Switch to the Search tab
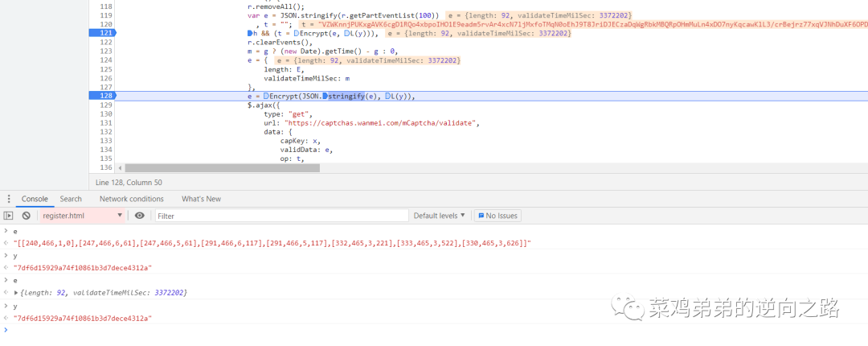The height and width of the screenshot is (346, 868). (71, 199)
